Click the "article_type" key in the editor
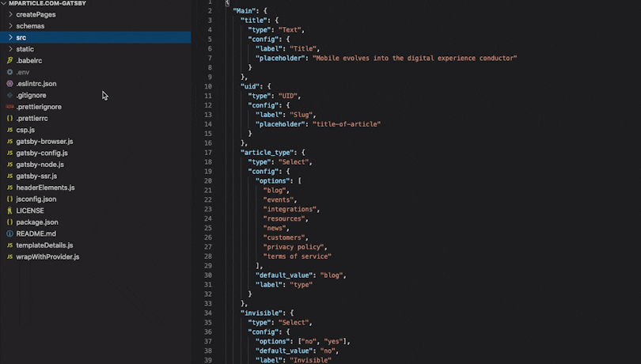Screen dimensions: 641x364 (267, 153)
